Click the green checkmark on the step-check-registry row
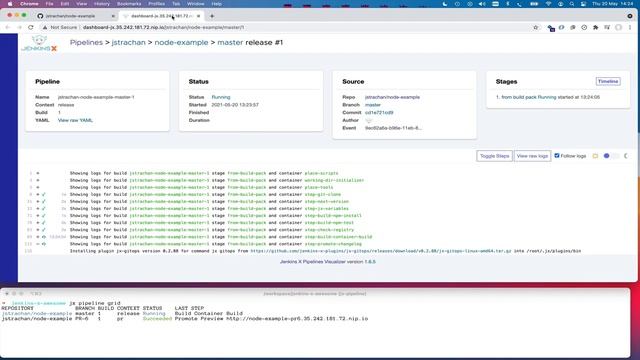This screenshot has height=360, width=640. point(44,230)
